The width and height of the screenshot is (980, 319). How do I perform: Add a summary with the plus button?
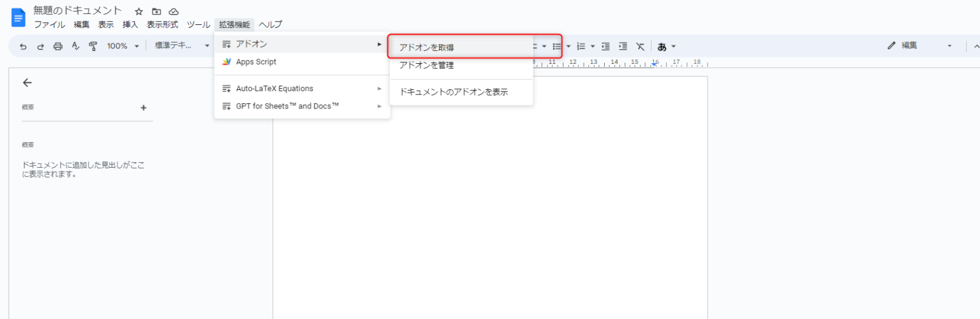144,108
